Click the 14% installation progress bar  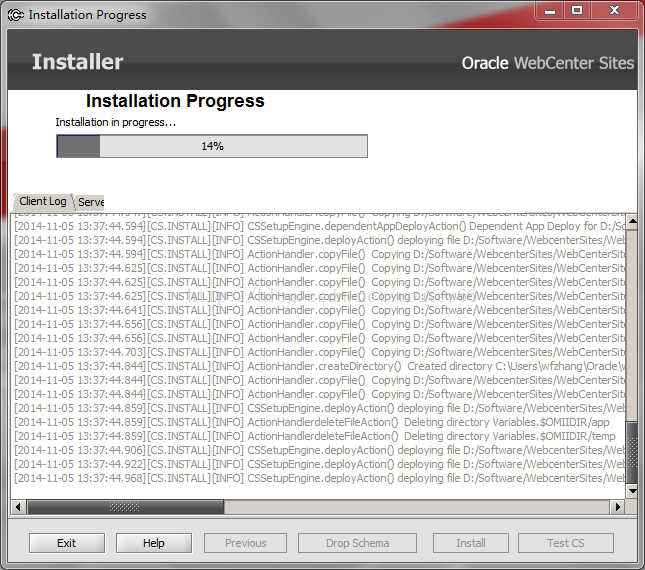[212, 146]
